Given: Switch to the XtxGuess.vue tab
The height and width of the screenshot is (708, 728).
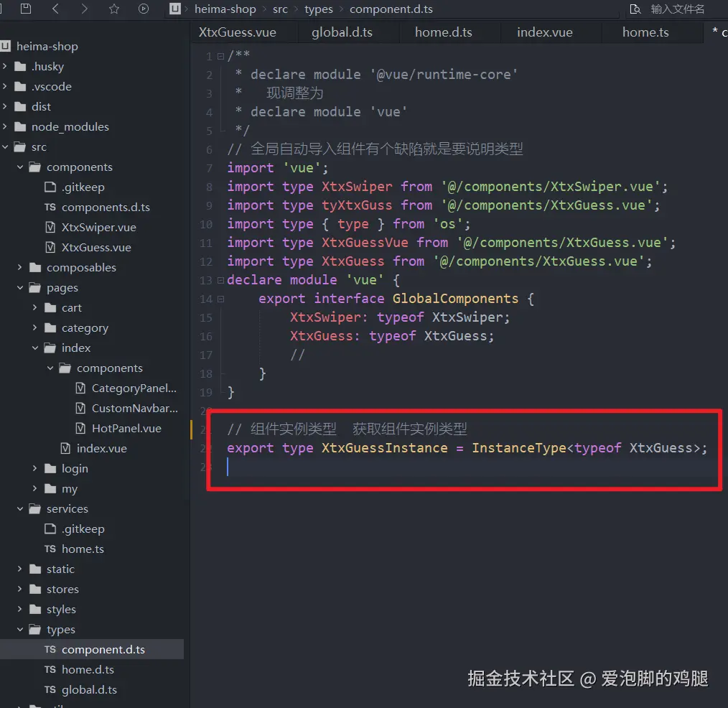Looking at the screenshot, I should tap(237, 32).
